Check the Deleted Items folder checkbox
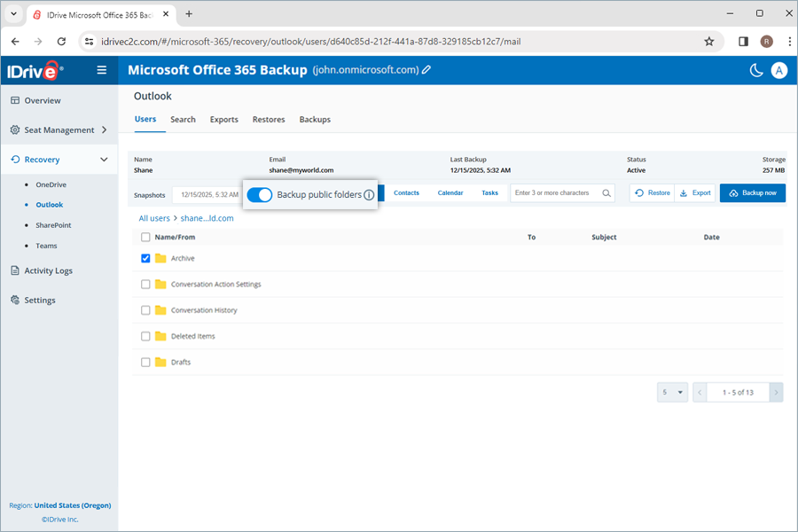Viewport: 798px width, 532px height. click(145, 336)
